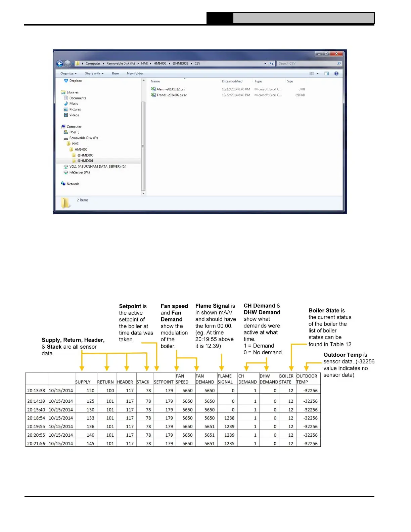This screenshot has width=411, height=532.
Task: Select Removable Disk (F:) in the address breadcrumb
Action: click(121, 63)
